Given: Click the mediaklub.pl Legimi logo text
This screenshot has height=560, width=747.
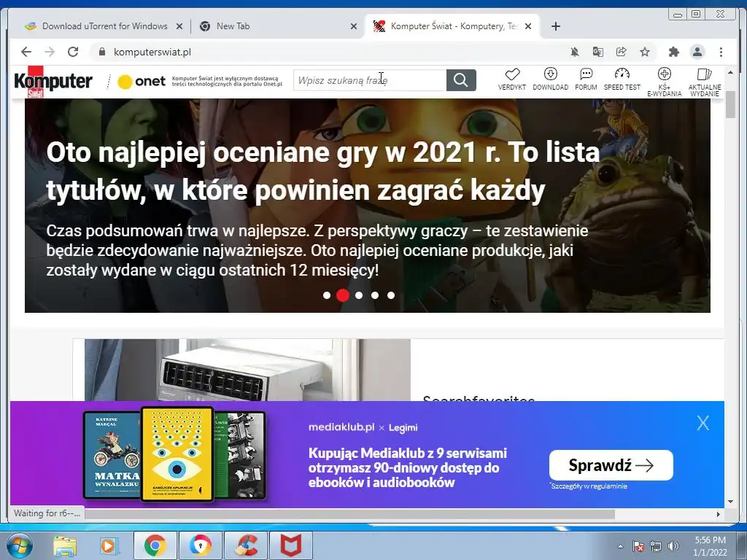Looking at the screenshot, I should point(363,427).
